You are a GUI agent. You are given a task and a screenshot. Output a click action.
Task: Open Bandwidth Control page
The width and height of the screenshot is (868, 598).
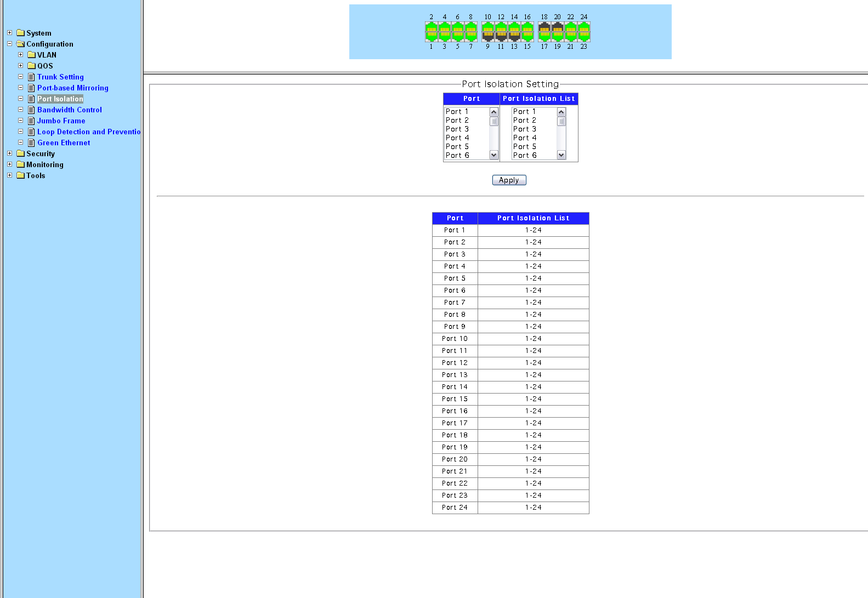[69, 110]
